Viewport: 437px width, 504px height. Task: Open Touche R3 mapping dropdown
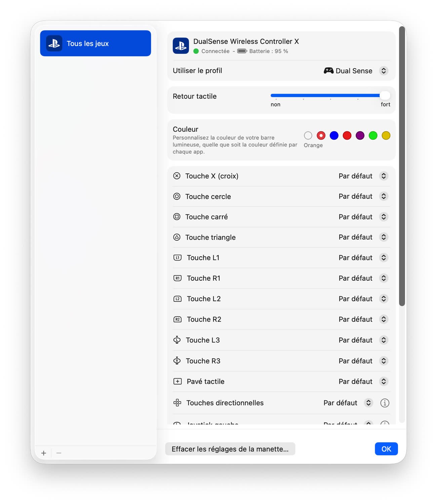(x=384, y=361)
